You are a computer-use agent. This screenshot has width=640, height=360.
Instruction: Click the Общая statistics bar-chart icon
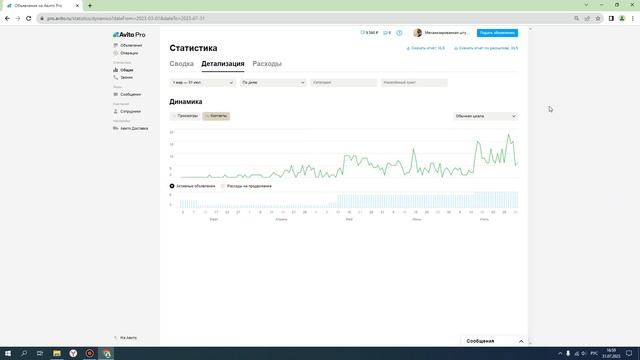(116, 70)
